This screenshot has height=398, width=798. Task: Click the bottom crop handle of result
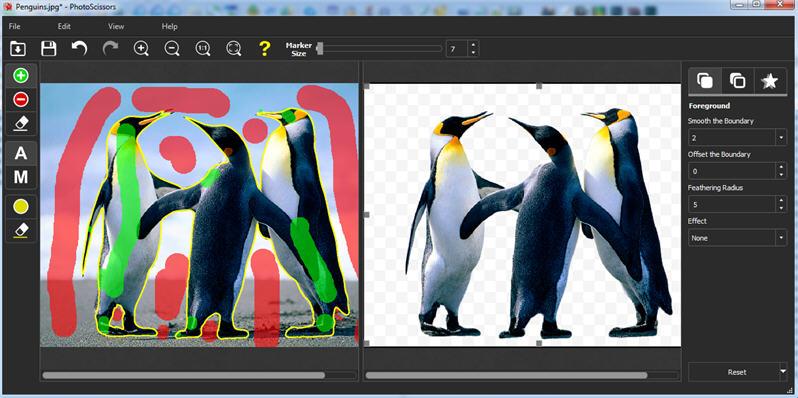pyautogui.click(x=539, y=344)
